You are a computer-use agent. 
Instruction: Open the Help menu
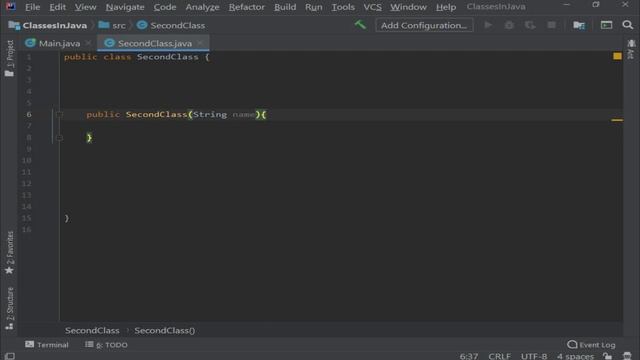(446, 7)
